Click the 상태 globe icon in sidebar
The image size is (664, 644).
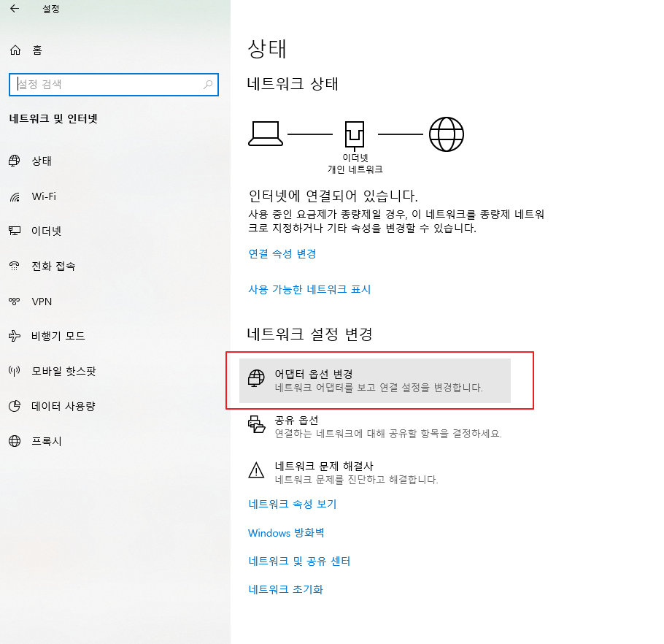[x=15, y=161]
